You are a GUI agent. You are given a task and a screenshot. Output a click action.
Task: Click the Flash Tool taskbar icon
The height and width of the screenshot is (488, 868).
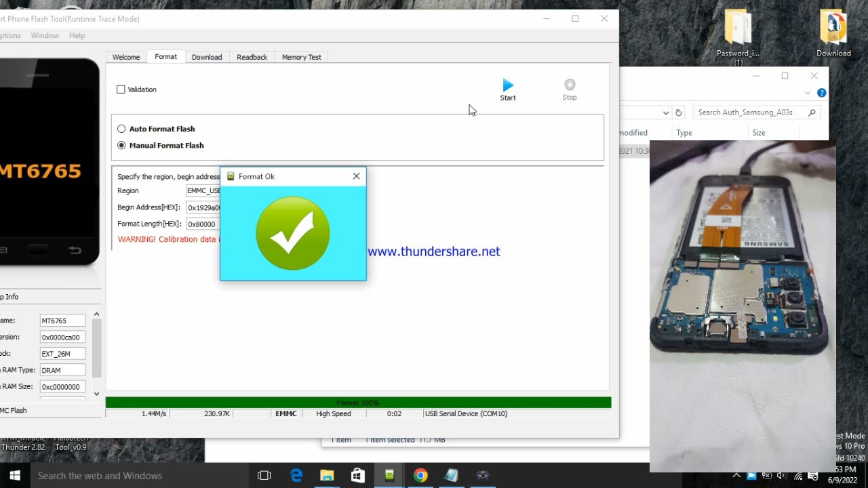[x=389, y=476]
